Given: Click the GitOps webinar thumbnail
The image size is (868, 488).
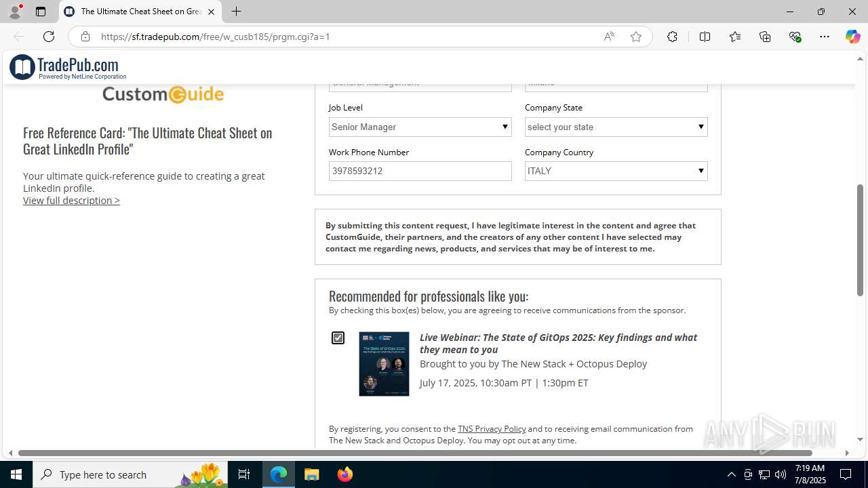Looking at the screenshot, I should tap(384, 364).
